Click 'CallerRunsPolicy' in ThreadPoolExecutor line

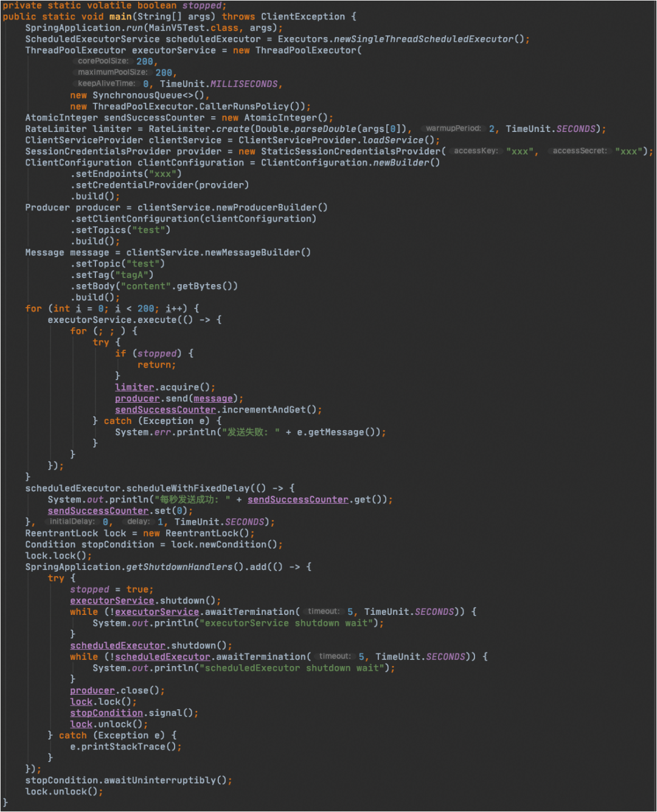coord(244,106)
